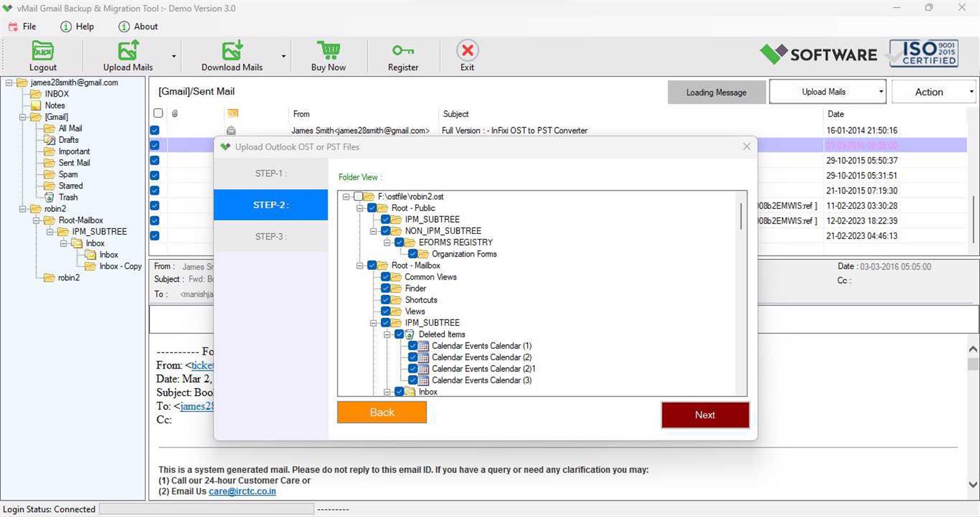The image size is (980, 517).
Task: Collapse the james28smith@gmail.com account node
Action: pos(9,83)
